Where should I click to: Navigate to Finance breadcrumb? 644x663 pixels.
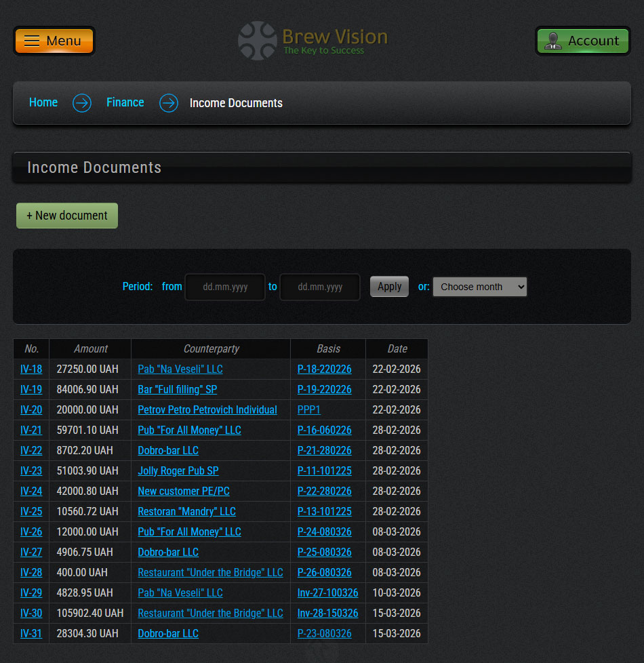pyautogui.click(x=125, y=102)
